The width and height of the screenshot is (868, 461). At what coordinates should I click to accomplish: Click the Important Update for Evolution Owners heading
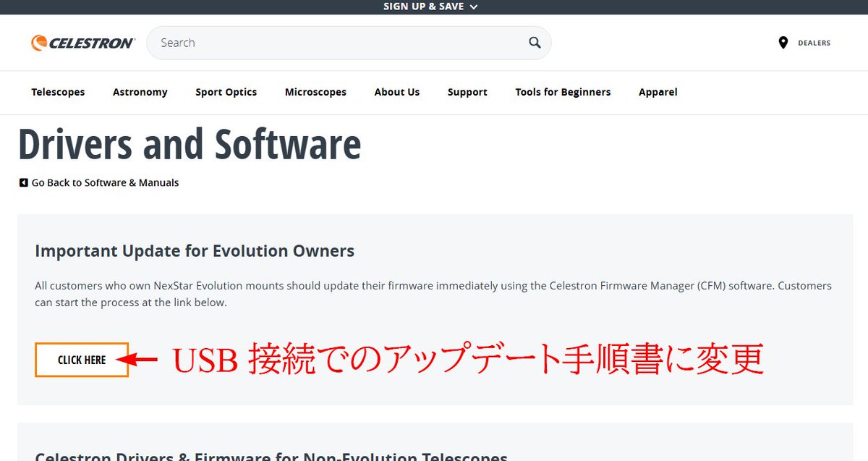click(x=195, y=251)
